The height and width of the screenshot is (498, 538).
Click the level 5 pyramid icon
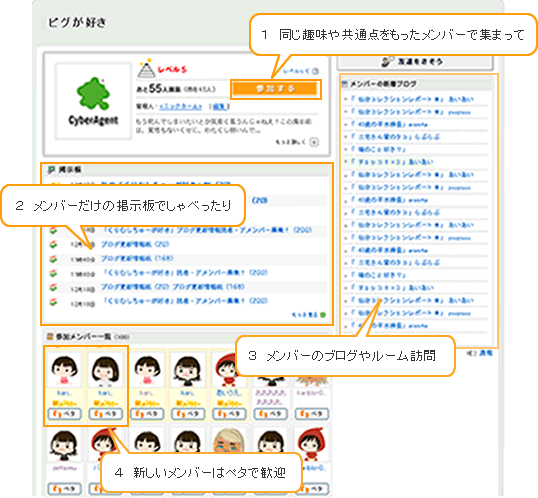pyautogui.click(x=146, y=69)
